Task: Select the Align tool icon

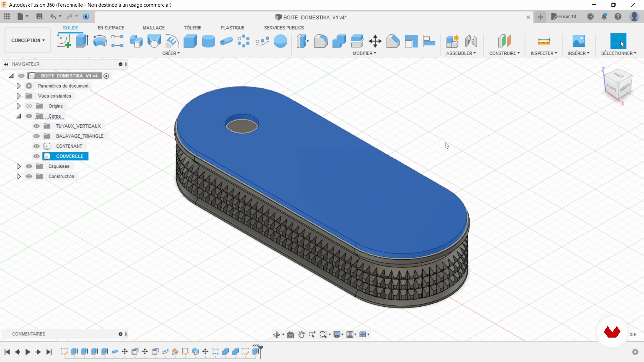Action: pos(429,41)
